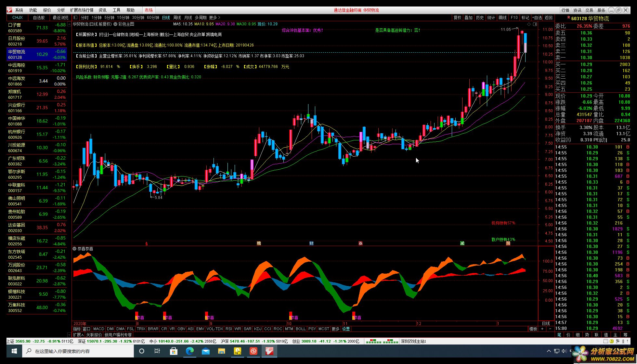
Task: Toggle 叠加 overlay option
Action: 469,18
